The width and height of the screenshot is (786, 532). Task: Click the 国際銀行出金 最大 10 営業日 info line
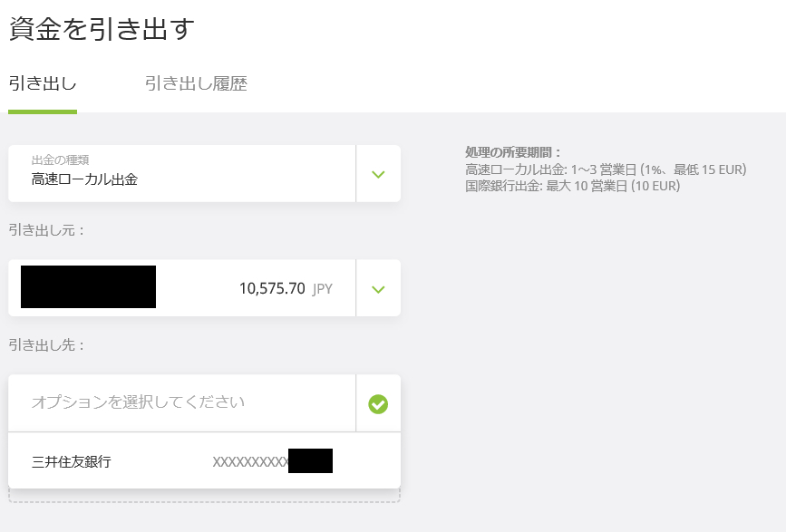(572, 186)
